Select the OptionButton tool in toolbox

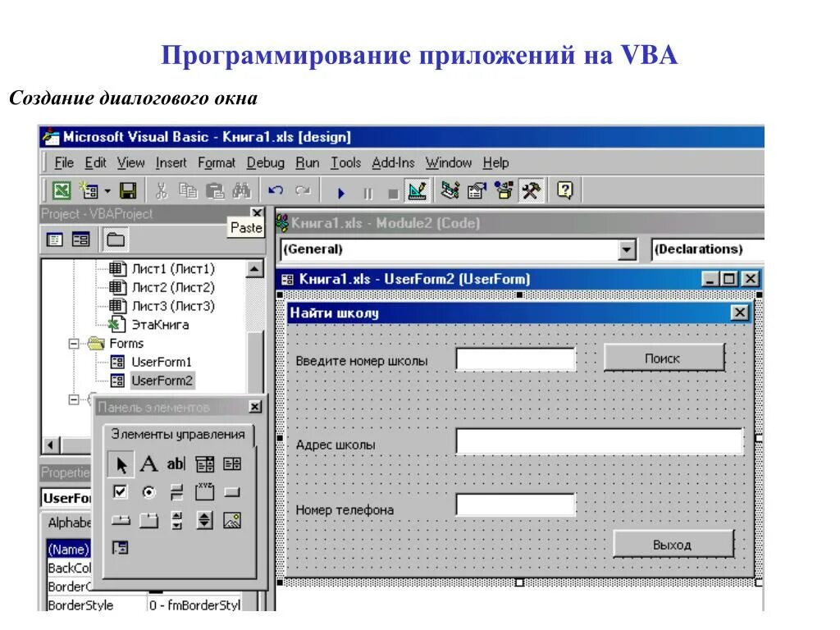(x=148, y=492)
